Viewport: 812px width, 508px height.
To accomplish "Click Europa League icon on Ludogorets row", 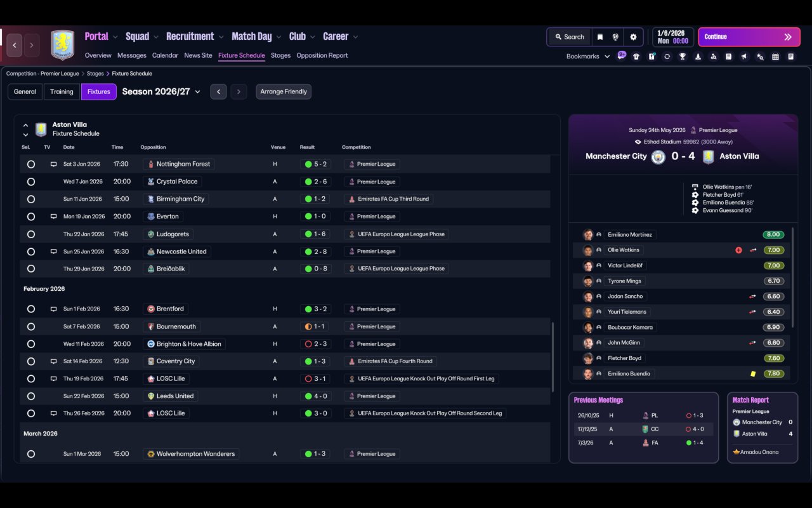I will pyautogui.click(x=351, y=234).
